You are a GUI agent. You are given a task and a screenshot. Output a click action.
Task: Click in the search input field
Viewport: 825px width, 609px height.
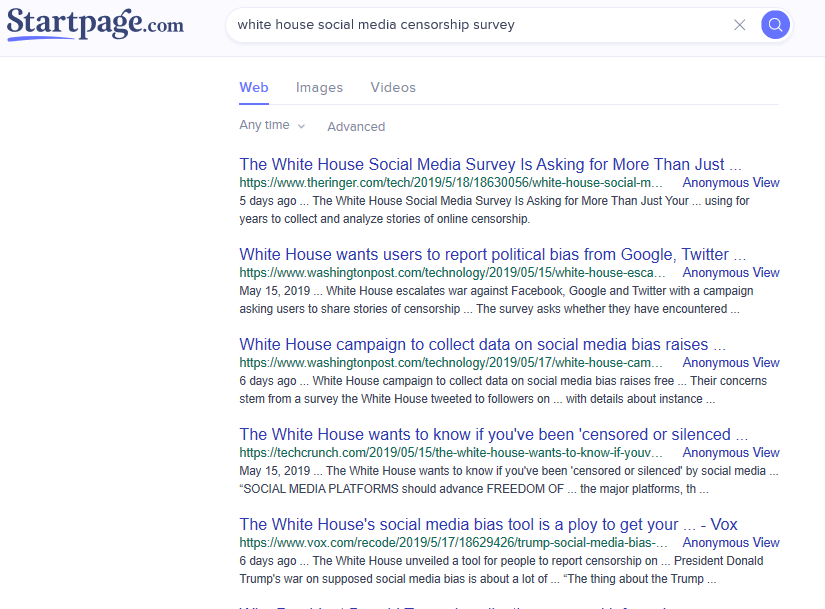480,25
